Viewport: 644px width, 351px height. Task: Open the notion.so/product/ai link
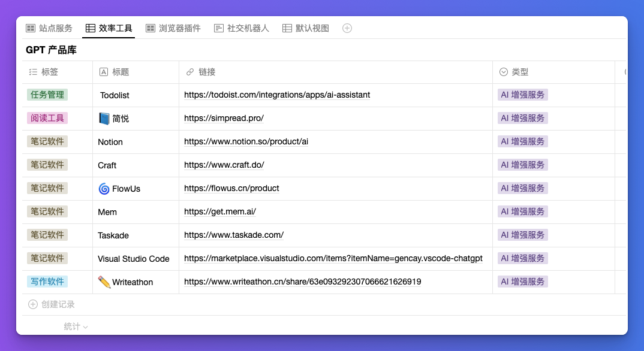pyautogui.click(x=246, y=141)
